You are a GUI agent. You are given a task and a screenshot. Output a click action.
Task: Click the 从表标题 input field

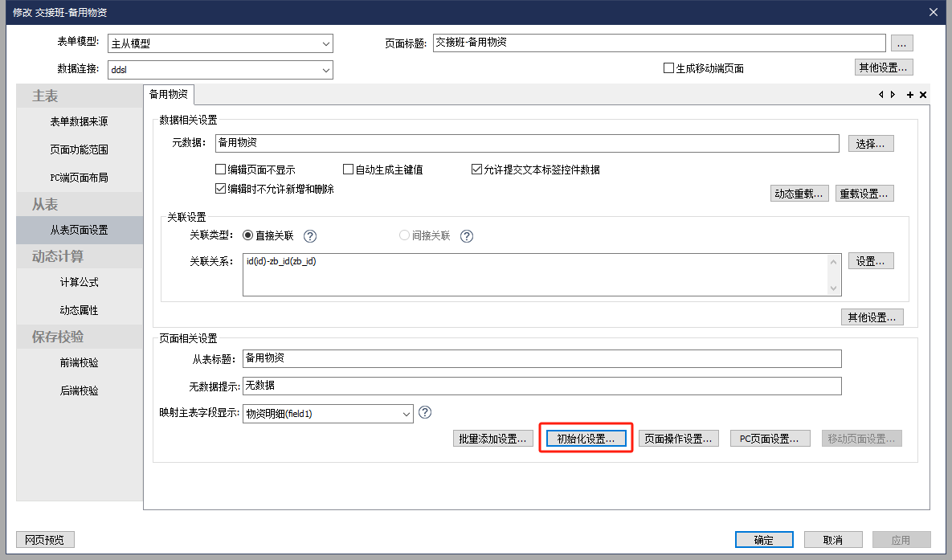tap(541, 358)
